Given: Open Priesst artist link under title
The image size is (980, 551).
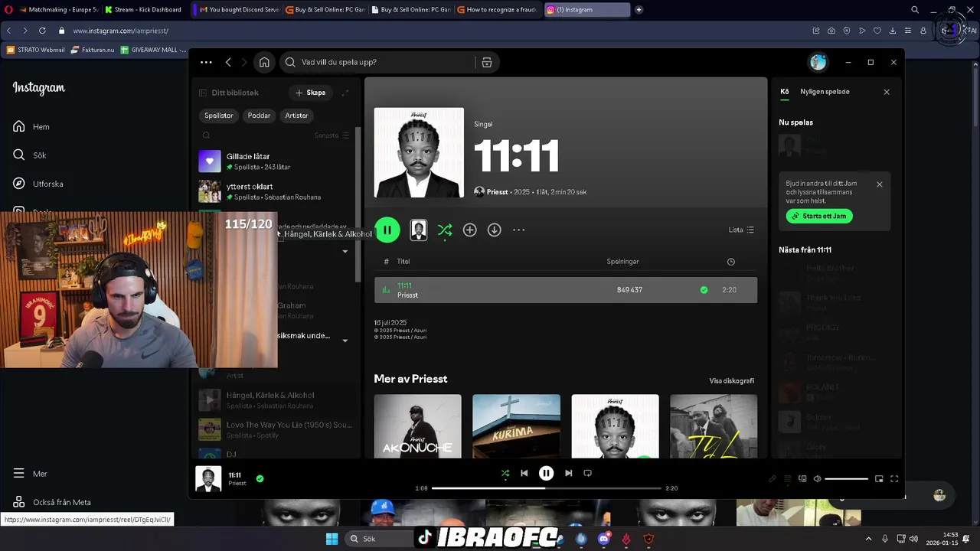Looking at the screenshot, I should (497, 192).
